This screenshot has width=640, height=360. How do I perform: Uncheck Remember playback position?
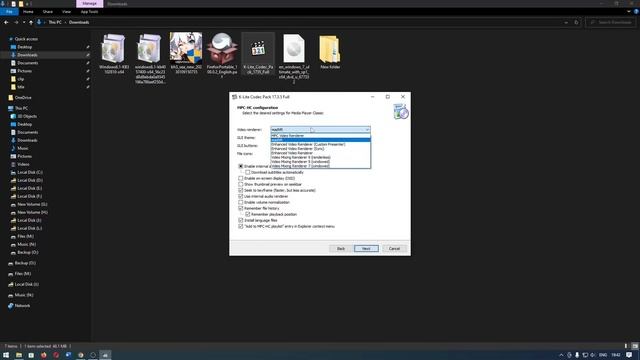click(248, 214)
